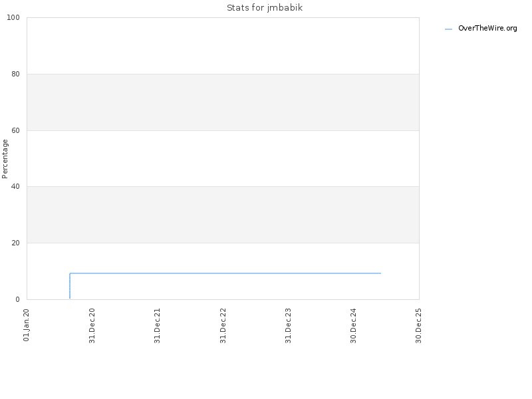Click the horizontal blue data line

[x=225, y=273]
